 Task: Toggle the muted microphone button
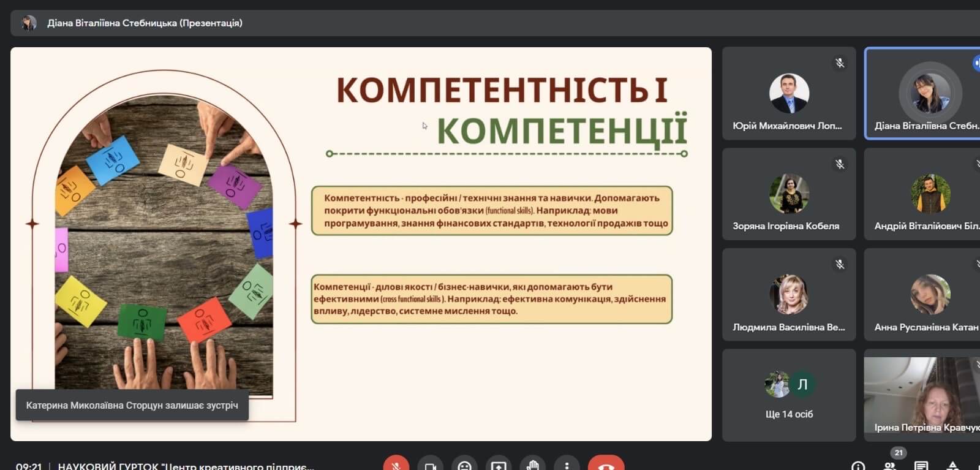coord(396,464)
